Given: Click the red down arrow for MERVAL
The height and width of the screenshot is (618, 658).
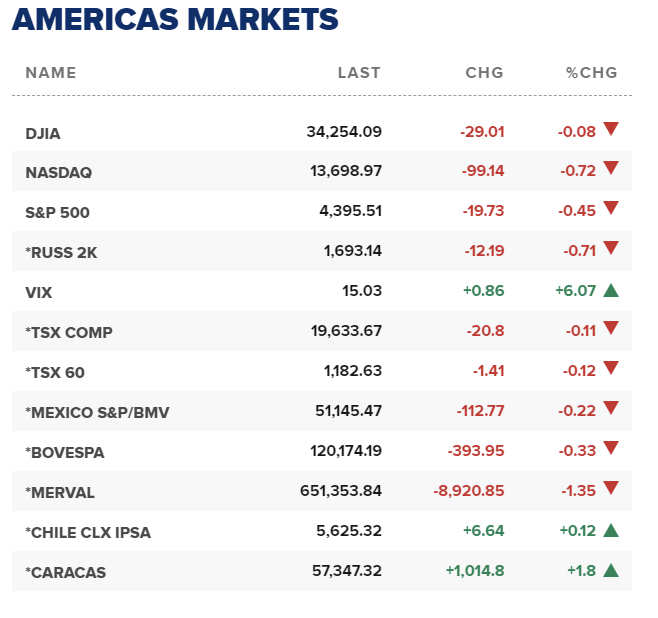Looking at the screenshot, I should (611, 489).
